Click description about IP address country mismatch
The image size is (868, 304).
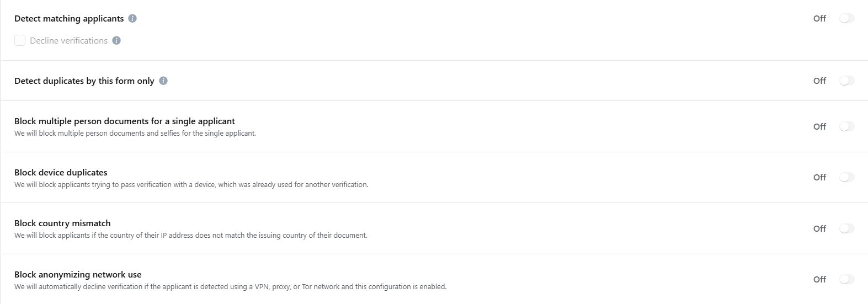[x=190, y=236]
